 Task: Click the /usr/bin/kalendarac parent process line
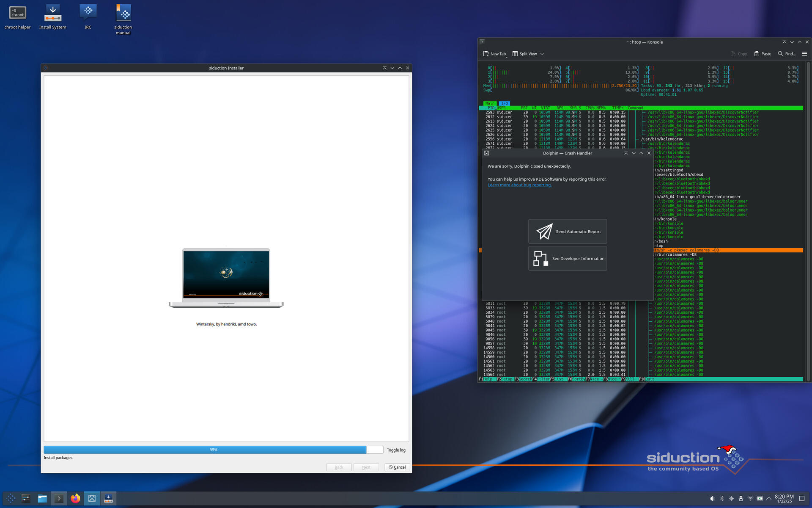(x=661, y=139)
